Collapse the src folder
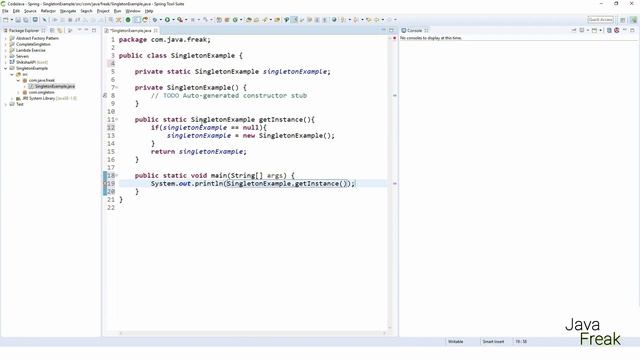The width and height of the screenshot is (640, 360). pyautogui.click(x=12, y=74)
